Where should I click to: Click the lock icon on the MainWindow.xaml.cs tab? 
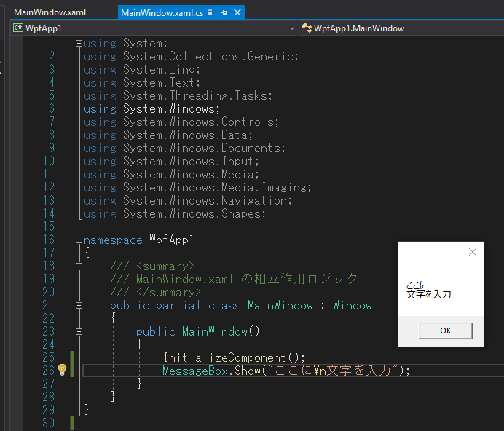tap(210, 12)
